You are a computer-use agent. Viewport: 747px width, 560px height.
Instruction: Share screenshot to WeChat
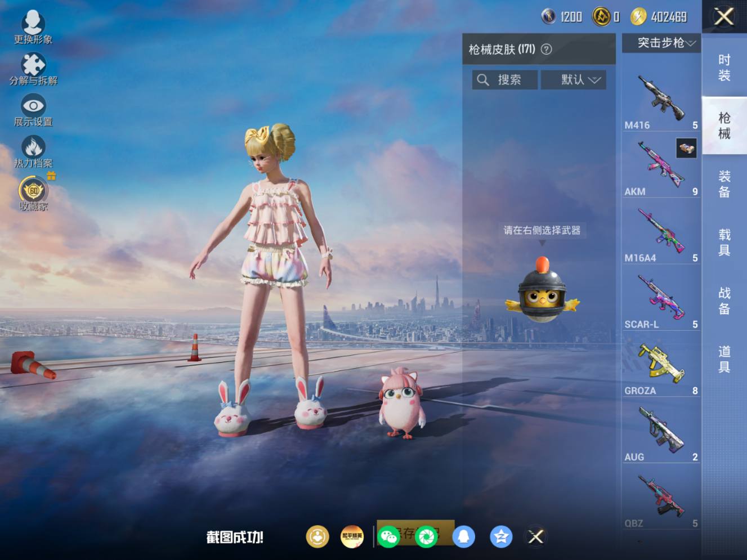(x=389, y=537)
